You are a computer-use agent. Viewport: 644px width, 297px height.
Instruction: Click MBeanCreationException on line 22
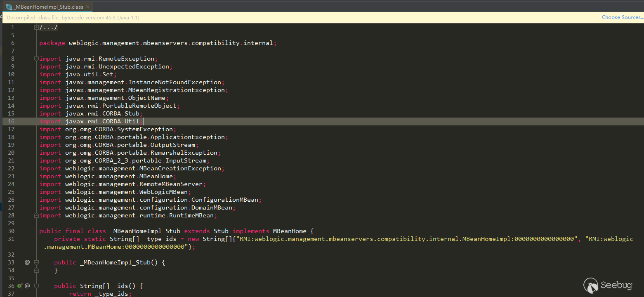[180, 168]
